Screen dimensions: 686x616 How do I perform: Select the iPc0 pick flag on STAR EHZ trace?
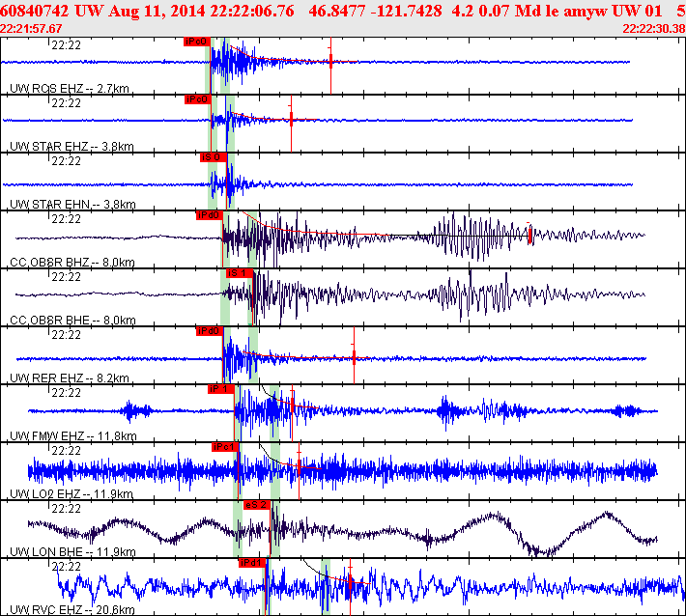tap(198, 99)
